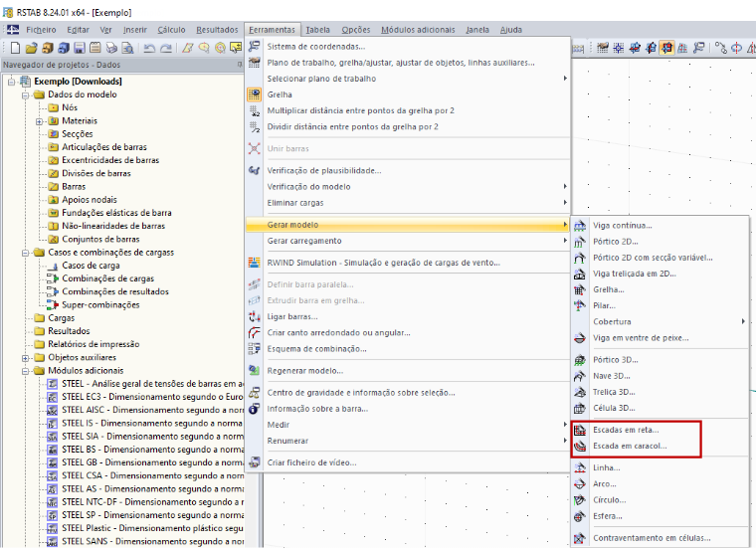
Task: Click Ligar barras menu entry
Action: (x=408, y=316)
